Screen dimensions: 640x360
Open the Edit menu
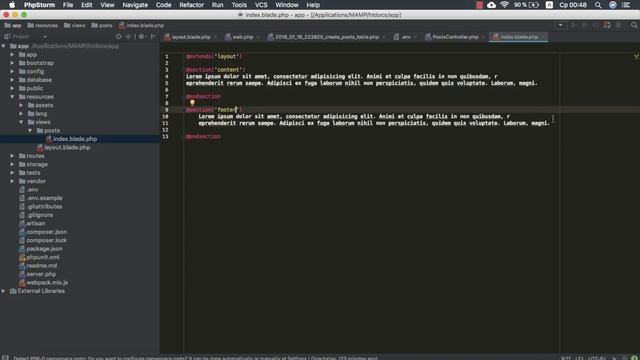click(87, 5)
